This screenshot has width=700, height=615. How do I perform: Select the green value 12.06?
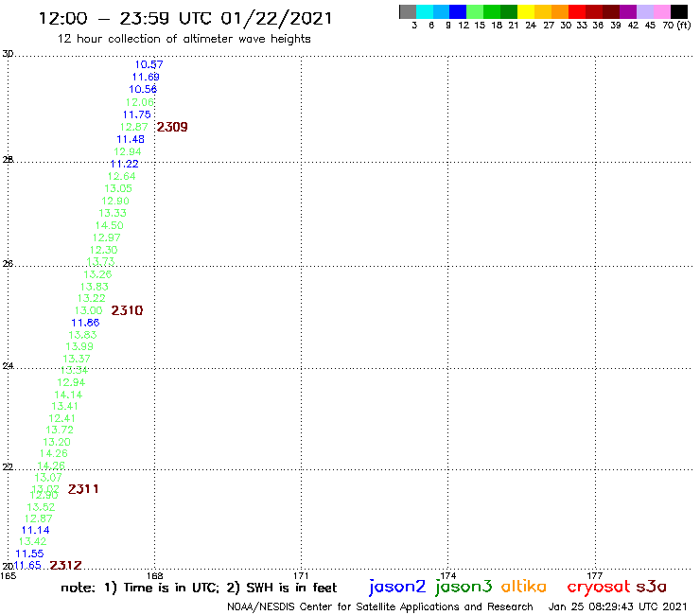coord(140,102)
